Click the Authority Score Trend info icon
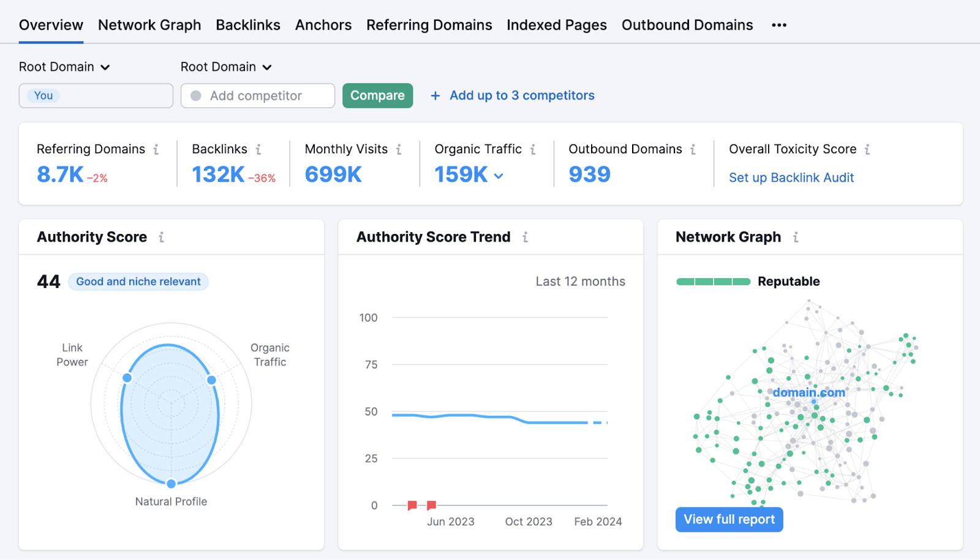 [x=526, y=237]
